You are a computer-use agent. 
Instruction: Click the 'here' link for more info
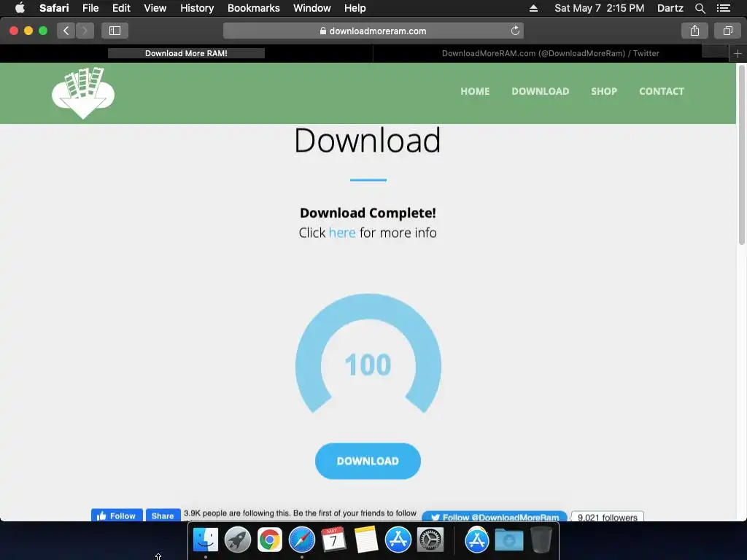(342, 233)
